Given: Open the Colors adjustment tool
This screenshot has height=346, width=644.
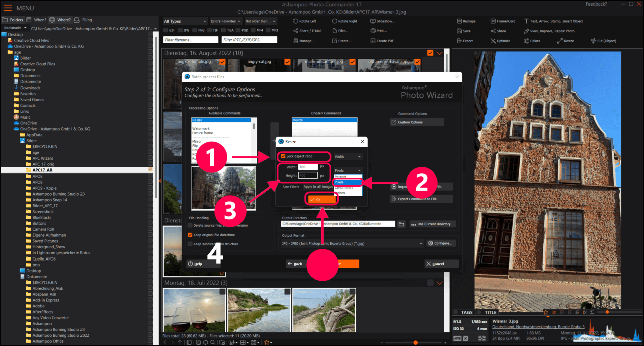Looking at the screenshot, I should pos(526,41).
